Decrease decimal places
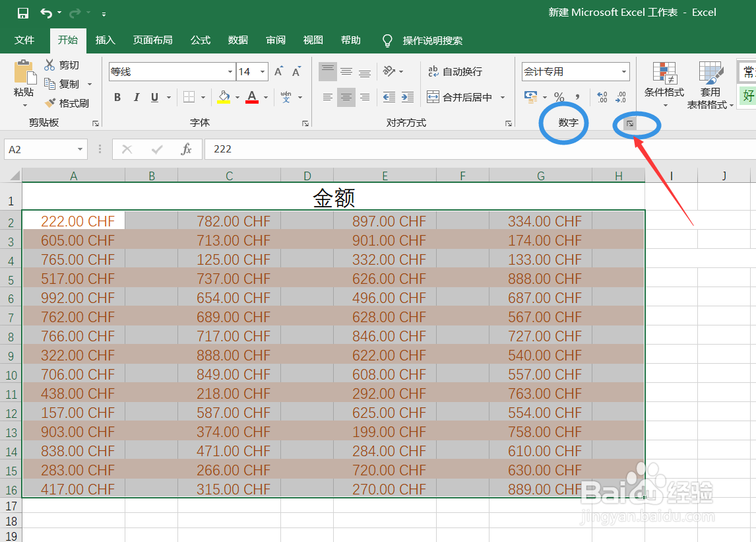756x542 pixels. [621, 97]
